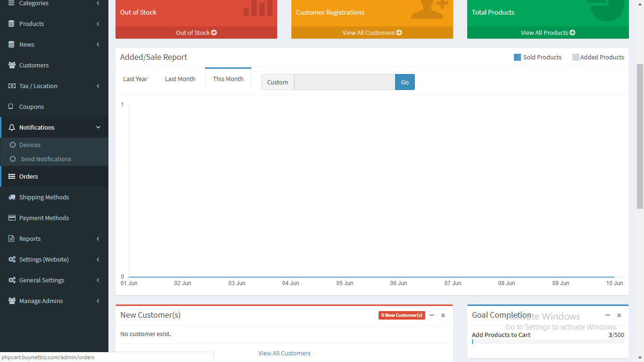Open the View All Customers link
644x362 pixels.
point(284,353)
